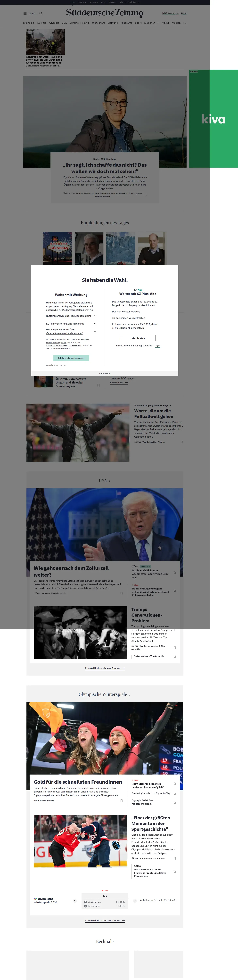The height and width of the screenshot is (980, 238).
Task: Select 'Kultur' in navigation
Action: pyautogui.click(x=165, y=23)
